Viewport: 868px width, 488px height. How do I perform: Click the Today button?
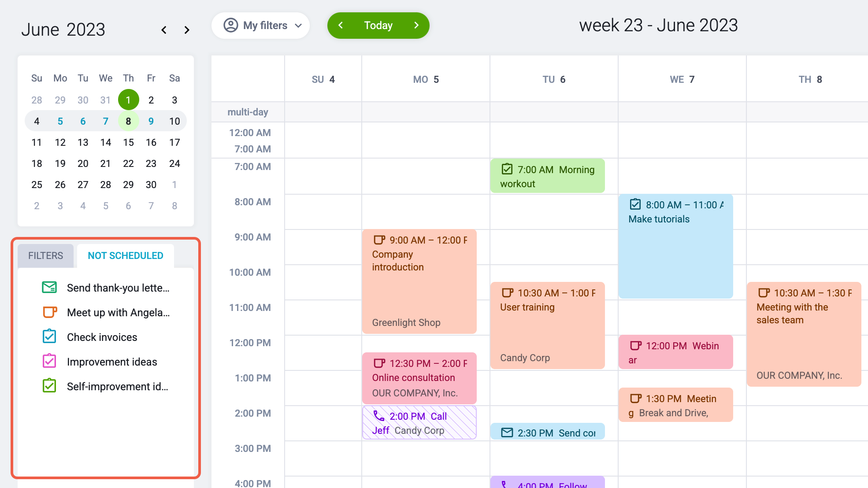coord(378,26)
